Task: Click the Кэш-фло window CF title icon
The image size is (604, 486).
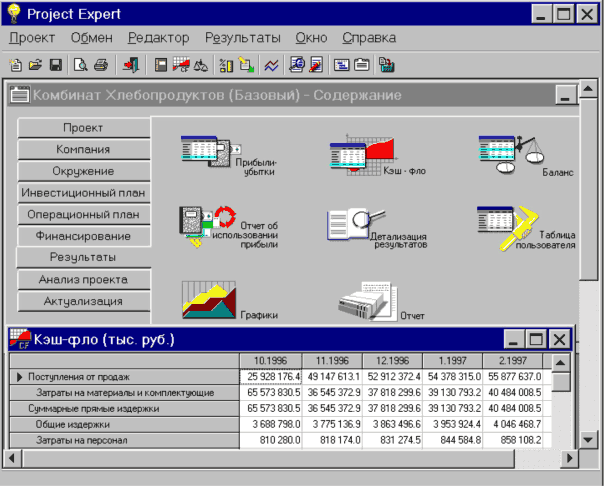Action: point(20,339)
